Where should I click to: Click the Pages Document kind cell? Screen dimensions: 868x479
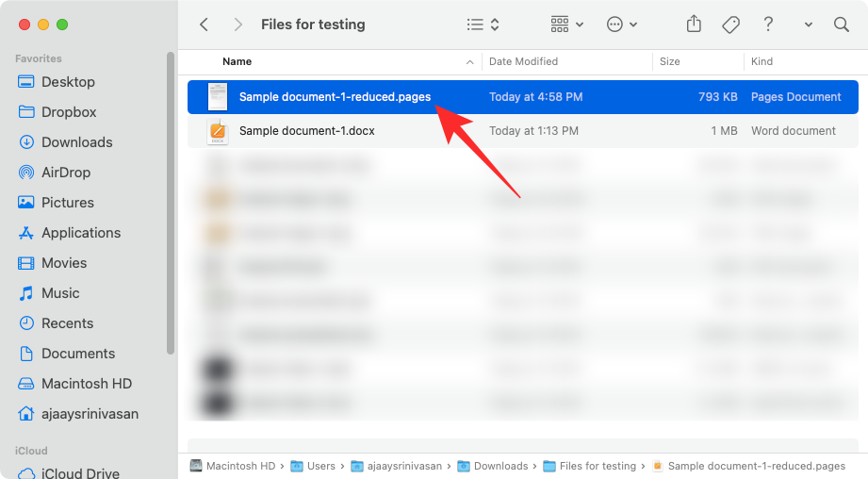pyautogui.click(x=795, y=97)
